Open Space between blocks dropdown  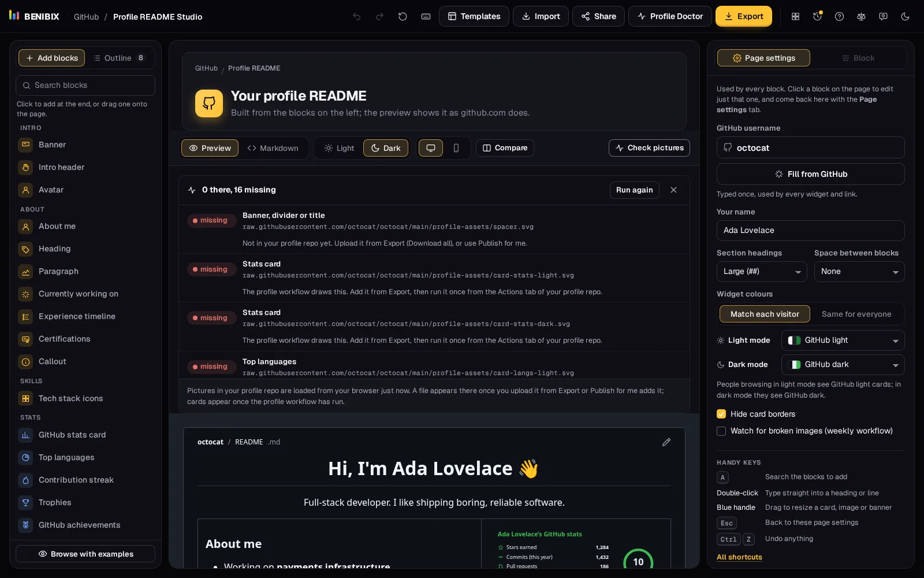tap(859, 272)
